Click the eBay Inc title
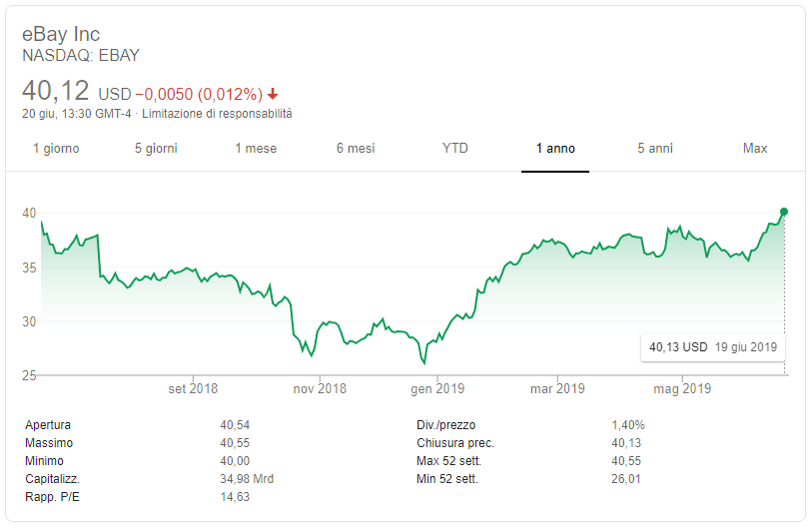This screenshot has height=528, width=812. point(61,34)
